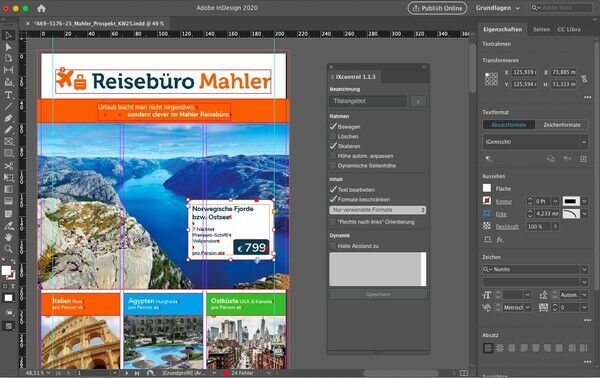Click the reference point grid icon
Image resolution: width=600 pixels, height=378 pixels.
(491, 79)
